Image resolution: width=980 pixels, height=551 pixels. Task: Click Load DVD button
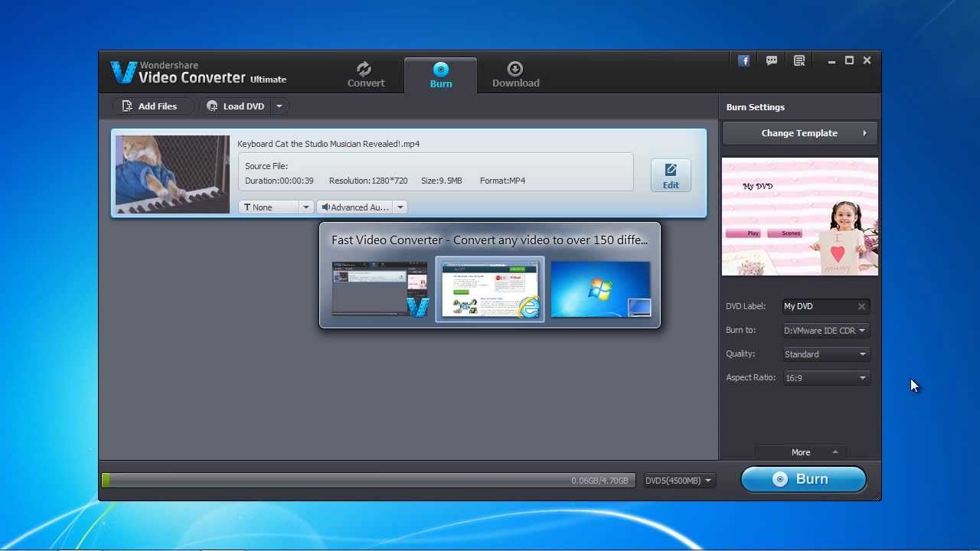(x=236, y=106)
